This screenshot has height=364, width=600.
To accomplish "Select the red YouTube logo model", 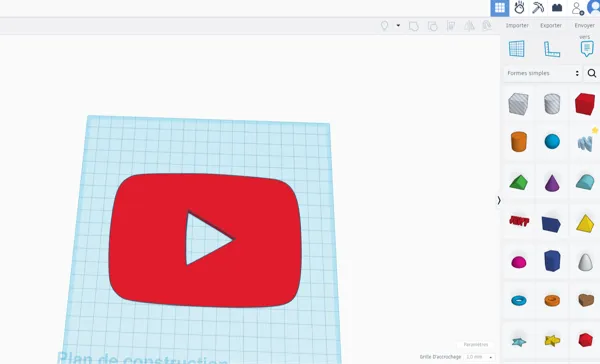I will click(205, 240).
